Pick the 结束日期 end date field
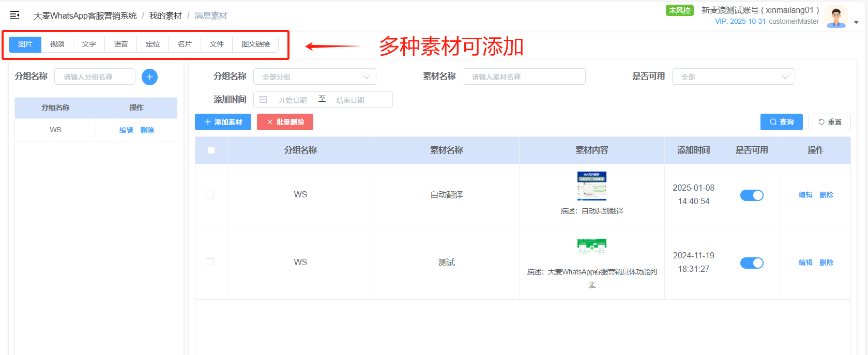 [x=351, y=100]
